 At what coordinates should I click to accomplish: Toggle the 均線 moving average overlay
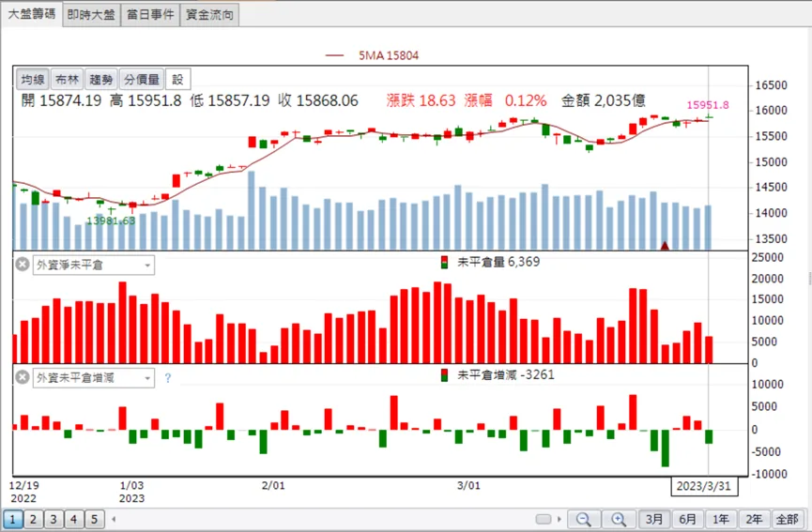(33, 79)
